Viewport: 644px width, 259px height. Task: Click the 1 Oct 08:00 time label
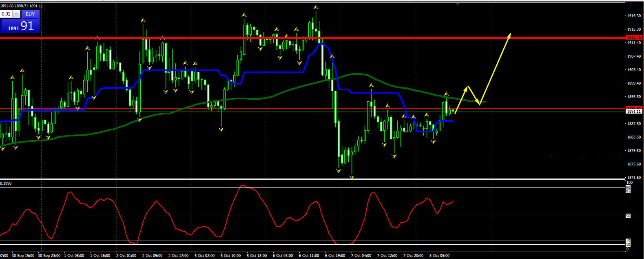point(74,256)
